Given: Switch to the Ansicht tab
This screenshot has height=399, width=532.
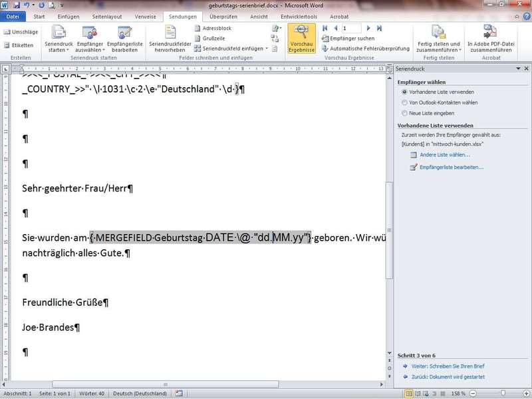Looking at the screenshot, I should coord(259,16).
